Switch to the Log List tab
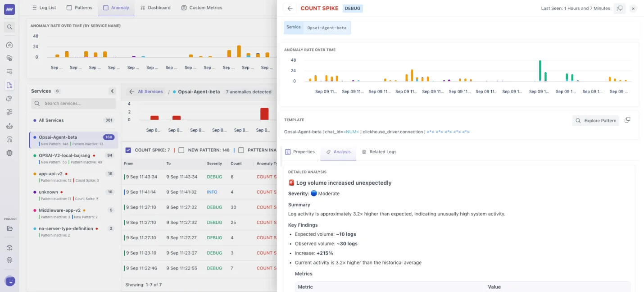Image resolution: width=644 pixels, height=292 pixels. tap(44, 8)
